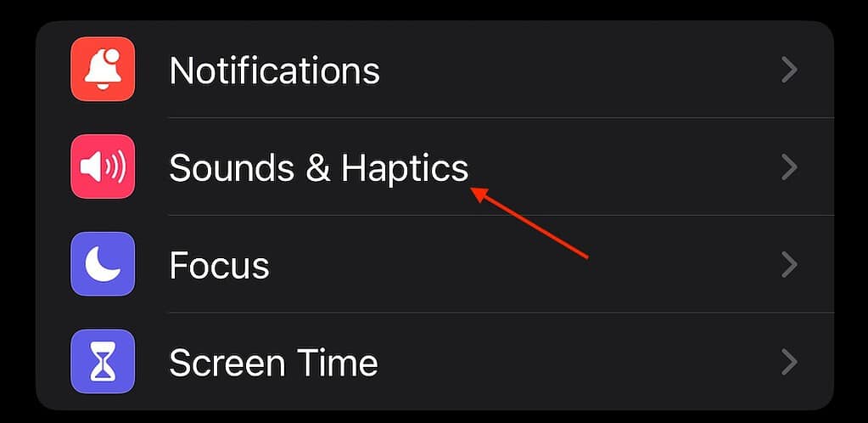Viewport: 868px width, 423px height.
Task: Click the chevron on the Screen Time row
Action: [789, 363]
